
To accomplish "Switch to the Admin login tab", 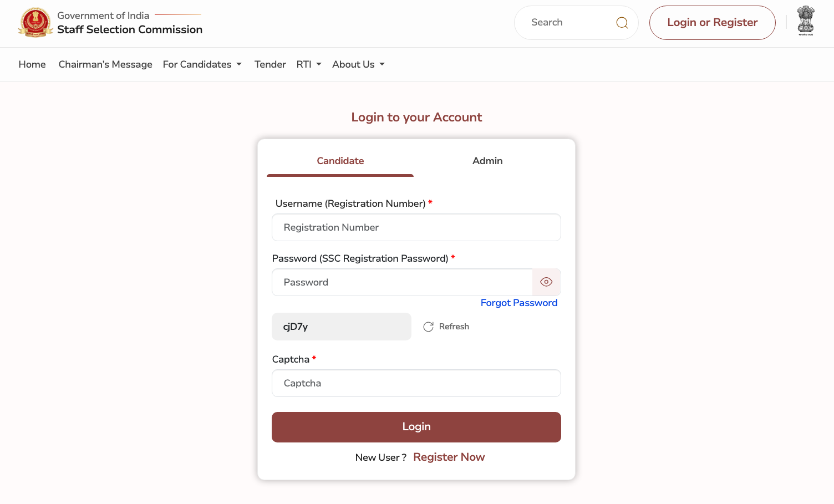I will pos(487,161).
